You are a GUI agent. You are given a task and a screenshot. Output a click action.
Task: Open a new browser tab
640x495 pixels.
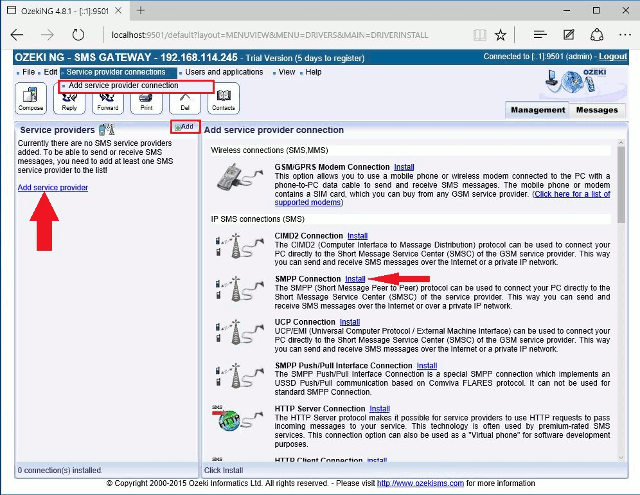[141, 11]
